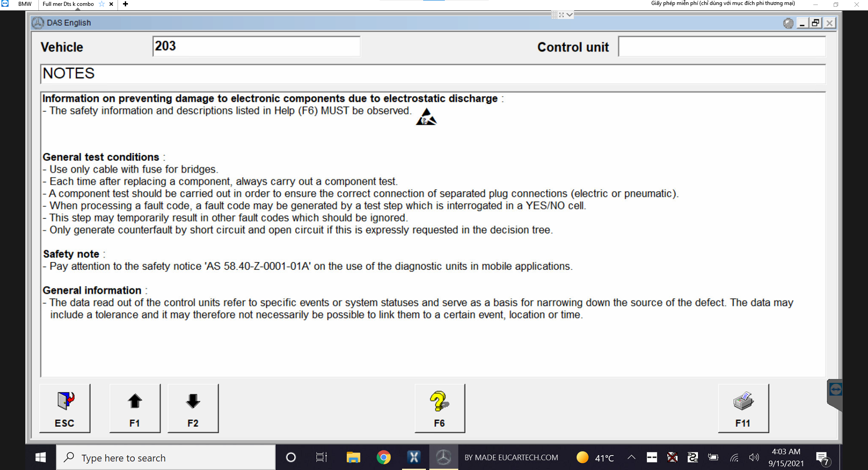
Task: Click the F11 print button
Action: pos(743,409)
